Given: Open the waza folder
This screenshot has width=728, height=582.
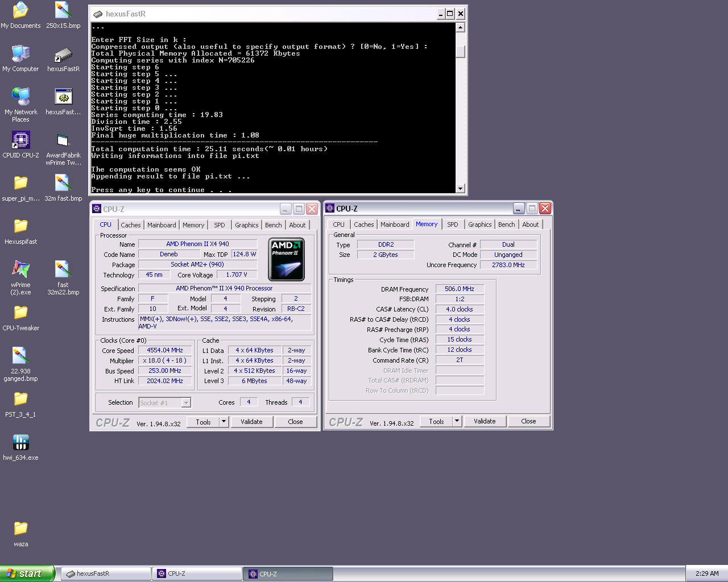Looking at the screenshot, I should pos(20,534).
